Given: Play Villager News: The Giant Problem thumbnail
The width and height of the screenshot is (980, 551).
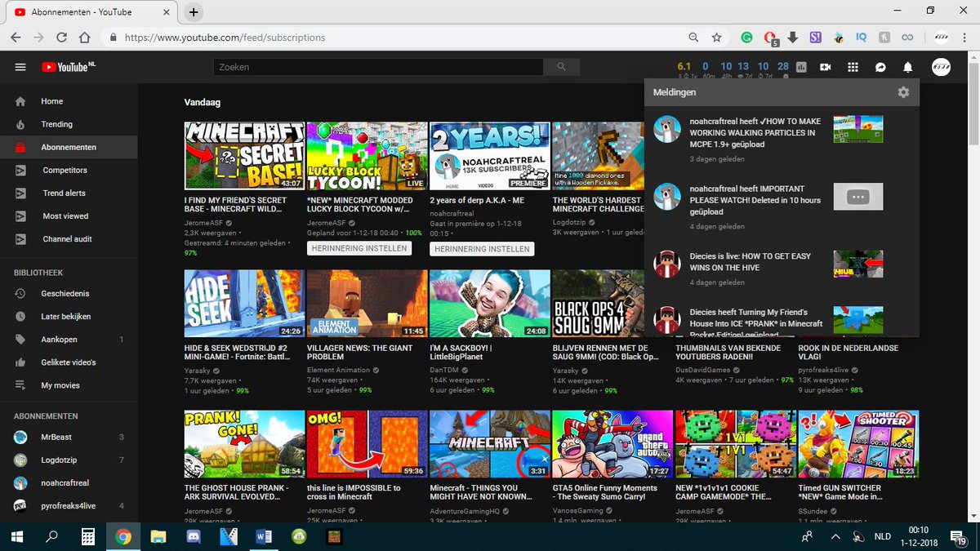Looking at the screenshot, I should 367,304.
